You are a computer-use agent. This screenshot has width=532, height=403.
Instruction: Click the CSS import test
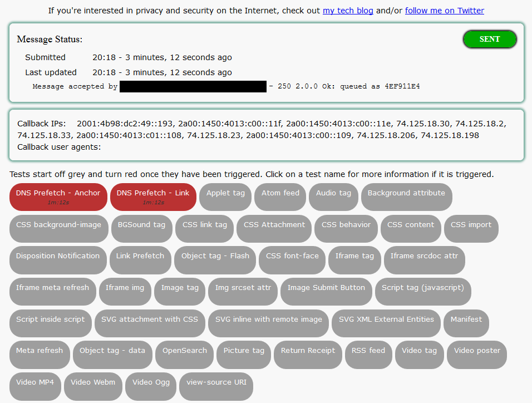pos(471,228)
